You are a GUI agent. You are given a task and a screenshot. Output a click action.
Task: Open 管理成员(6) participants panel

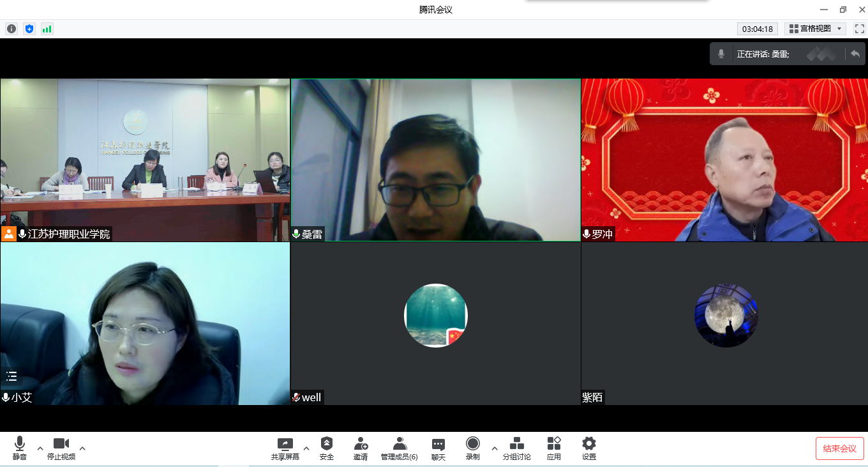pyautogui.click(x=400, y=448)
